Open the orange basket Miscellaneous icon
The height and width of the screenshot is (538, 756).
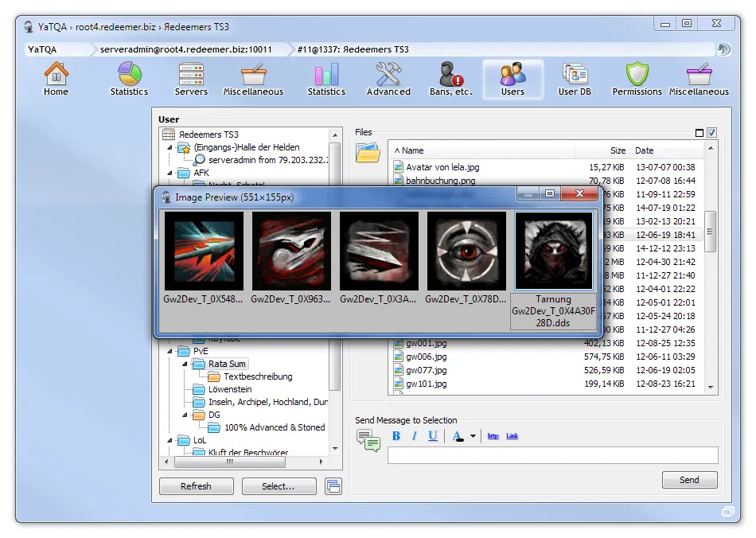click(253, 80)
